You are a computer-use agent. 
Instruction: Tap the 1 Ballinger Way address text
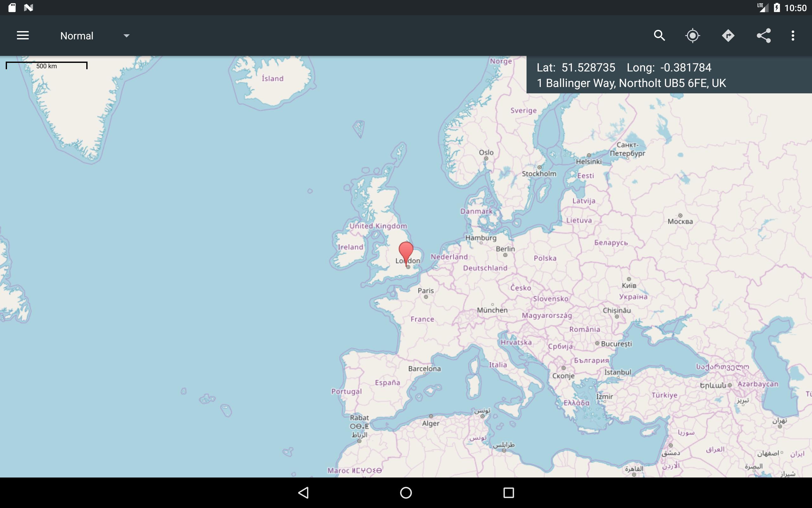[631, 83]
